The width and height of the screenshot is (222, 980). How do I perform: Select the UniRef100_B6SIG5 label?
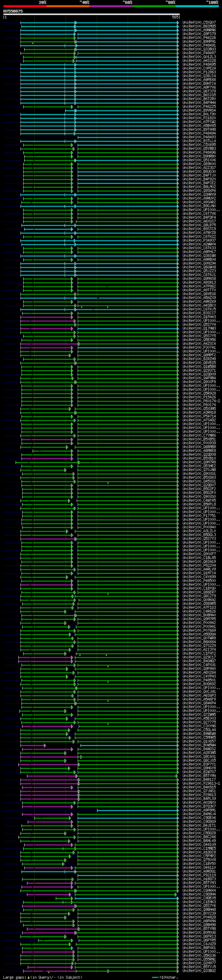(199, 95)
